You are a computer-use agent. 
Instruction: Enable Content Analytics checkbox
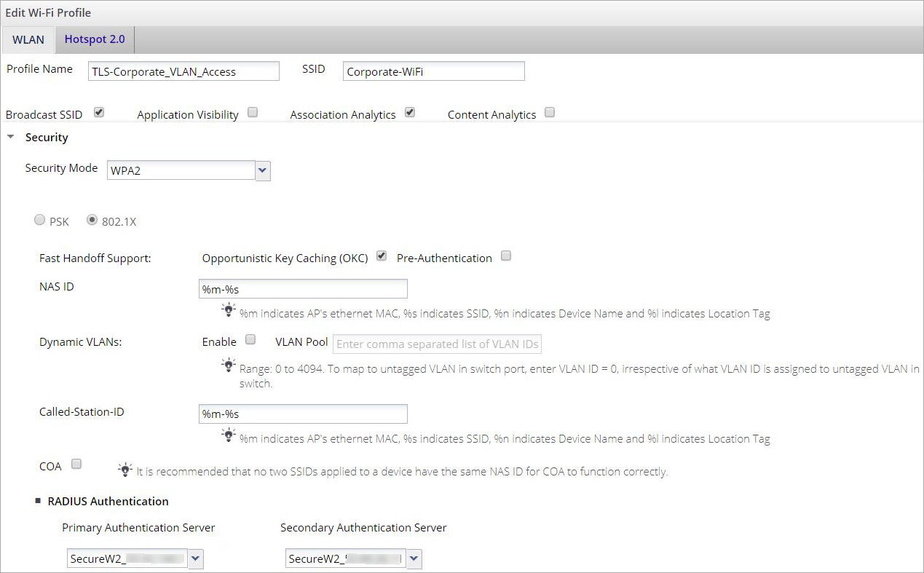coord(550,113)
